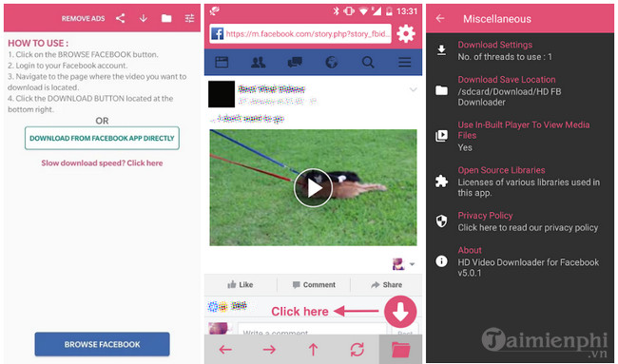
Task: Click the Share button on post
Action: click(387, 285)
